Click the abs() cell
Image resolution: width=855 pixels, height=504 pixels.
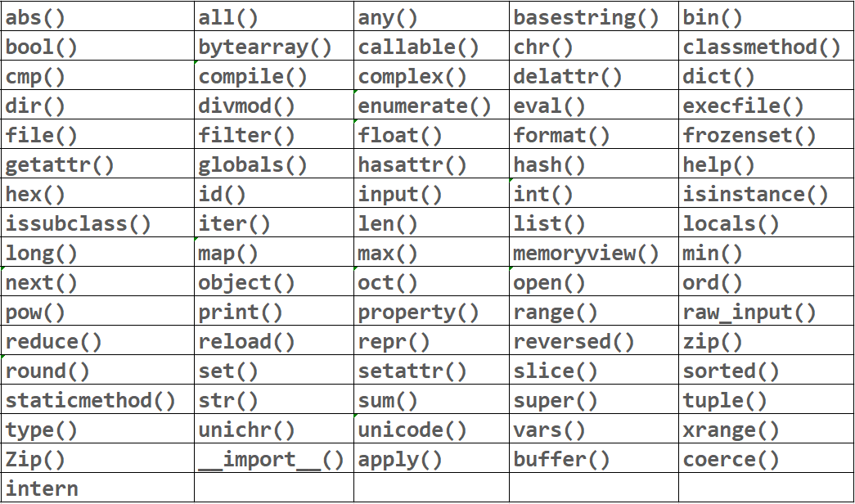(36, 17)
